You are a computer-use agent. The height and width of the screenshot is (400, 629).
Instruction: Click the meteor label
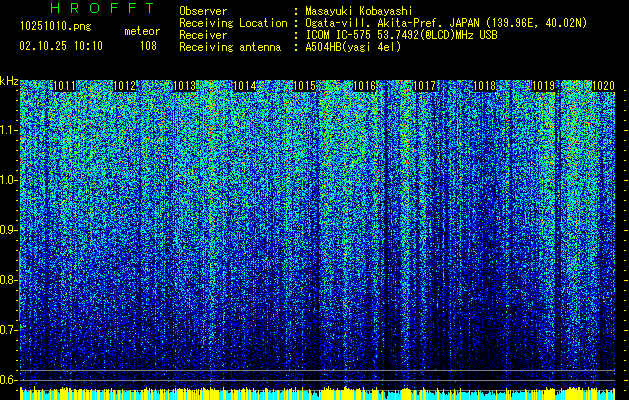point(142,31)
